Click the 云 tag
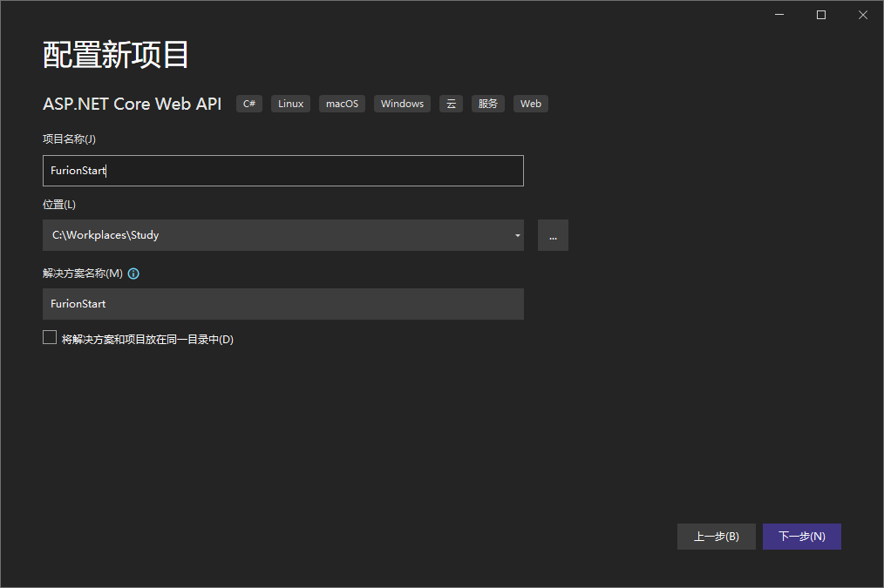 tap(451, 104)
